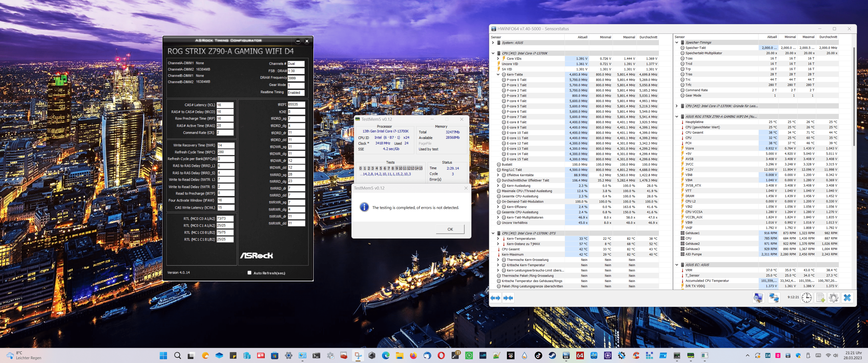The height and width of the screenshot is (363, 868).
Task: Open TikTok from the taskbar
Action: pyautogui.click(x=538, y=355)
